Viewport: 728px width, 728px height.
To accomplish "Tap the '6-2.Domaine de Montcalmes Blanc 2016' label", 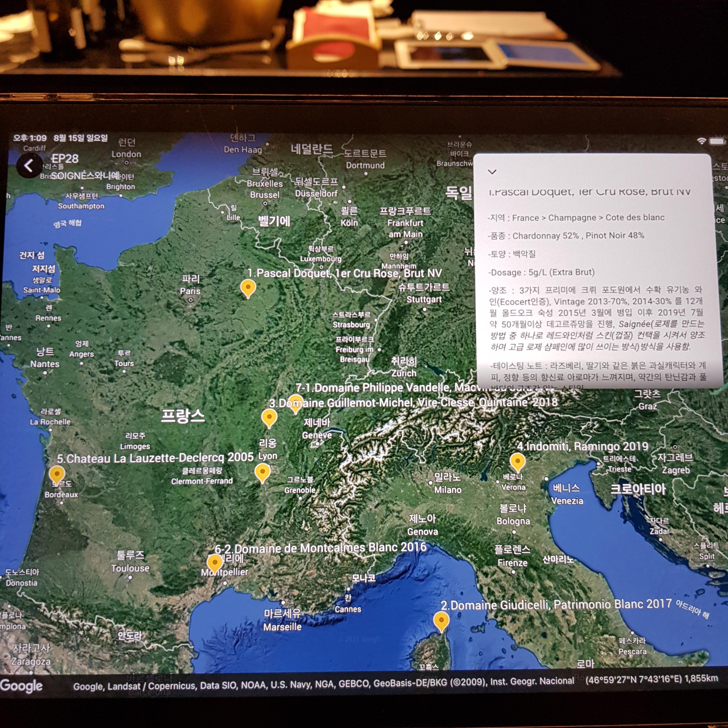I will [320, 547].
